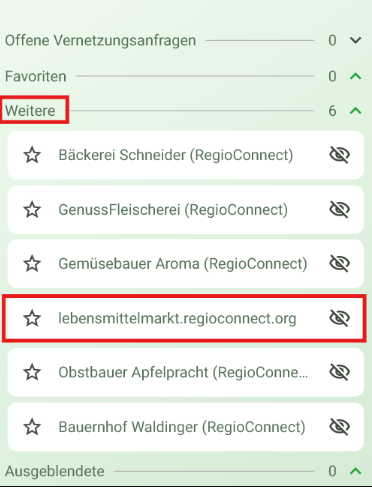Viewport: 372px width, 487px height.
Task: Collapse the Favoriten section
Action: click(x=356, y=76)
